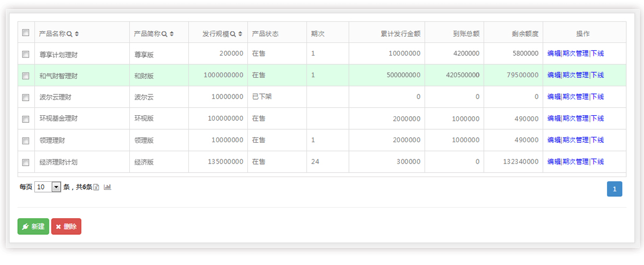This screenshot has width=644, height=265.
Task: Click 期次管理 link for 波尔云理财
Action: 575,97
